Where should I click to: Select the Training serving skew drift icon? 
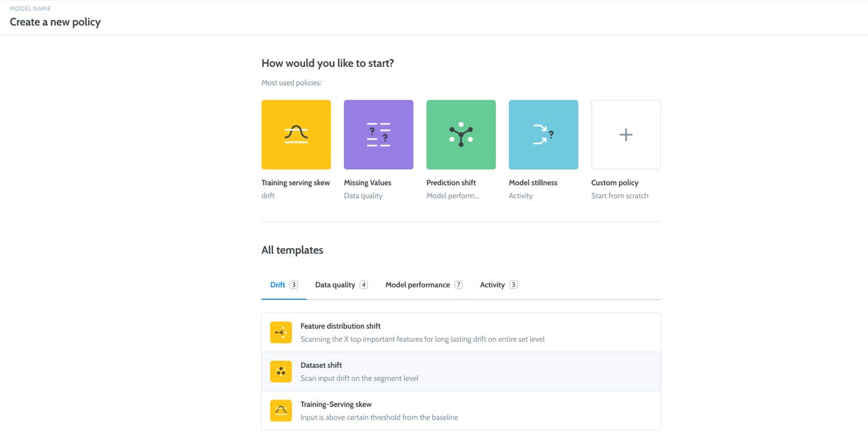(x=296, y=134)
